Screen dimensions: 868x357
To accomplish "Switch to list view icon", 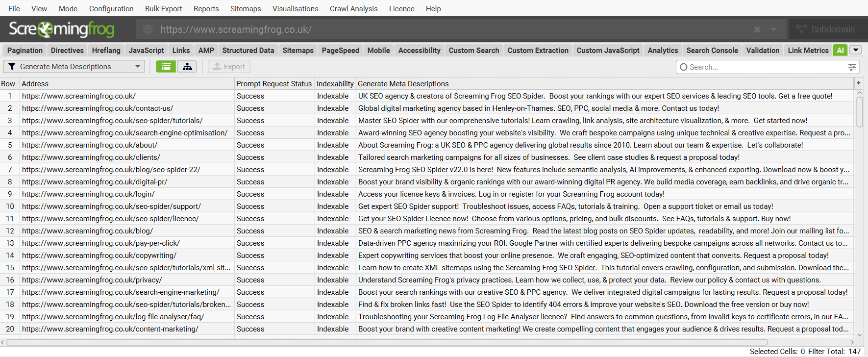I will [166, 67].
